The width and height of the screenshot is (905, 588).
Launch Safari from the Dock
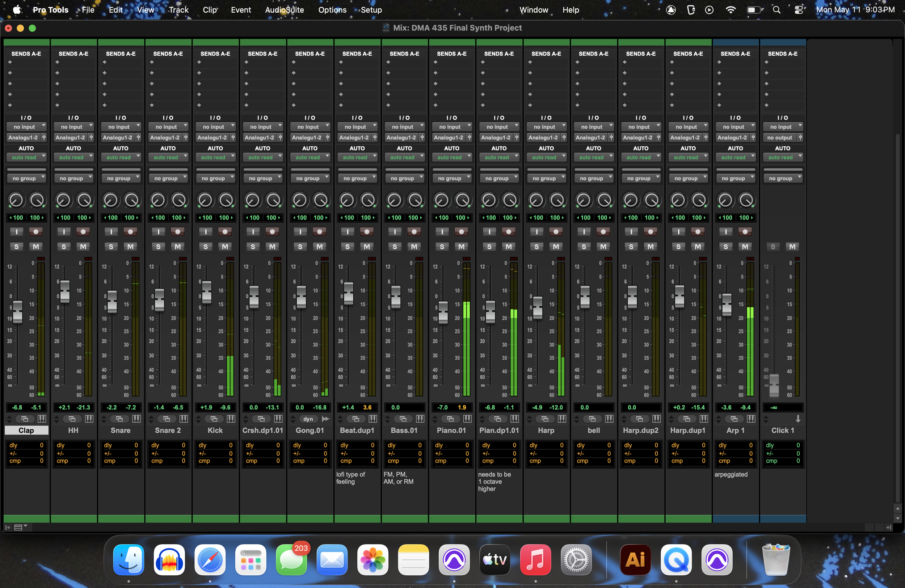(x=210, y=559)
